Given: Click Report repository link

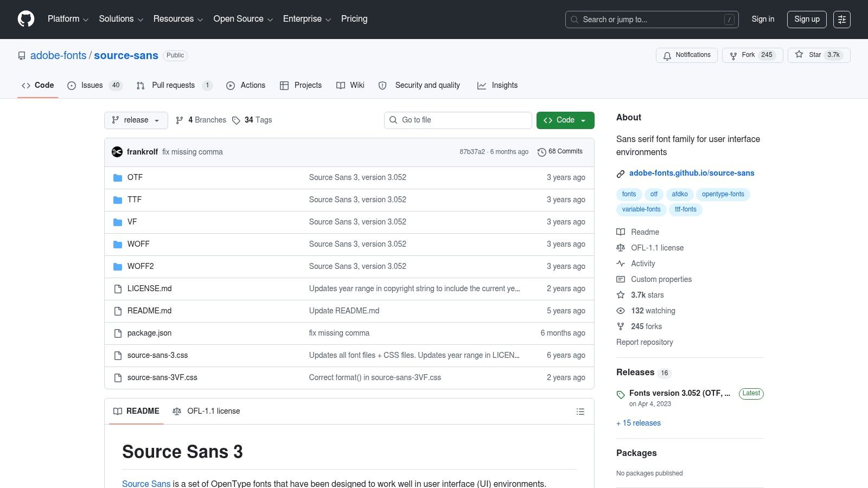Looking at the screenshot, I should click(x=644, y=343).
